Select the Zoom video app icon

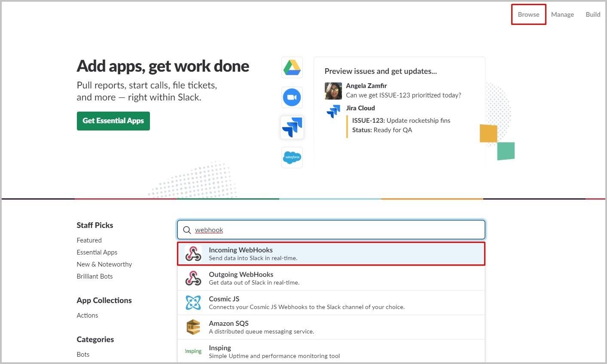[x=292, y=97]
